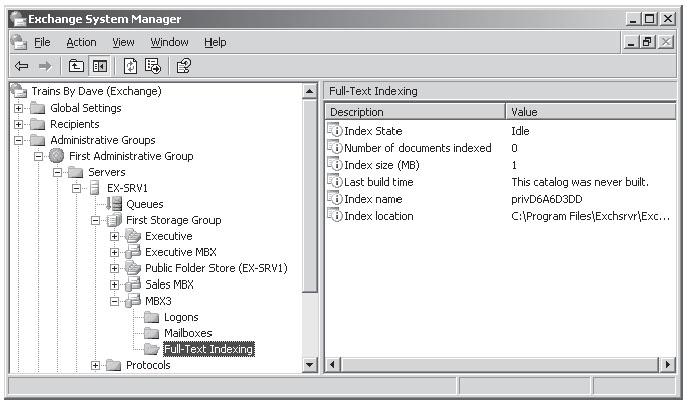Open the Action menu

(81, 43)
